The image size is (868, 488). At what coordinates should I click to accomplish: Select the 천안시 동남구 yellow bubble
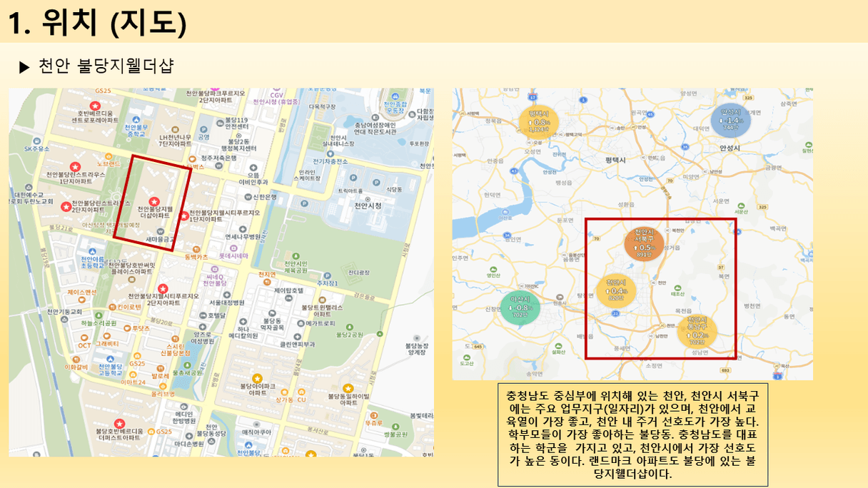point(697,330)
